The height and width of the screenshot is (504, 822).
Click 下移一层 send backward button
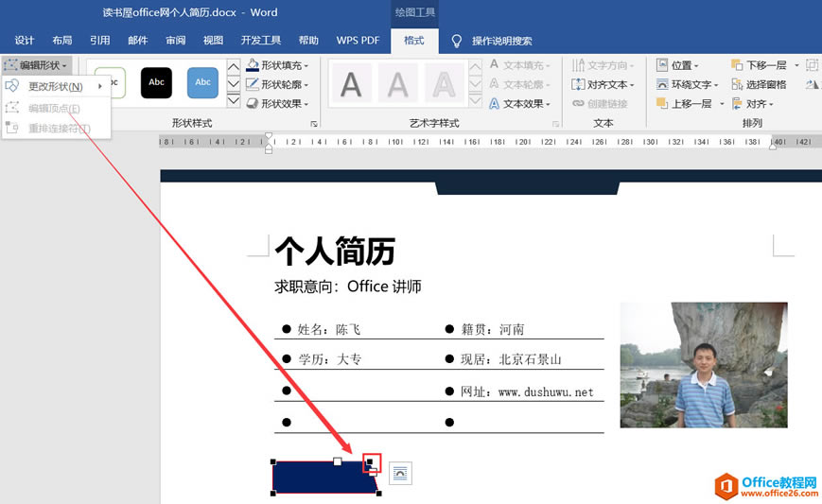[x=759, y=65]
